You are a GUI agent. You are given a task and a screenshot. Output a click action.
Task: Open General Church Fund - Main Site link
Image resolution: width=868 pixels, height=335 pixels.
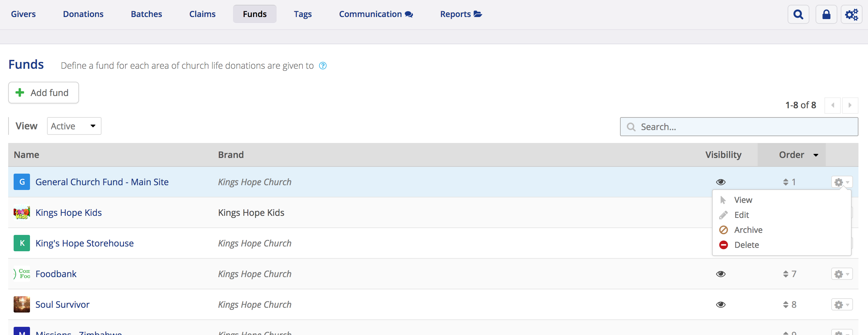point(102,182)
